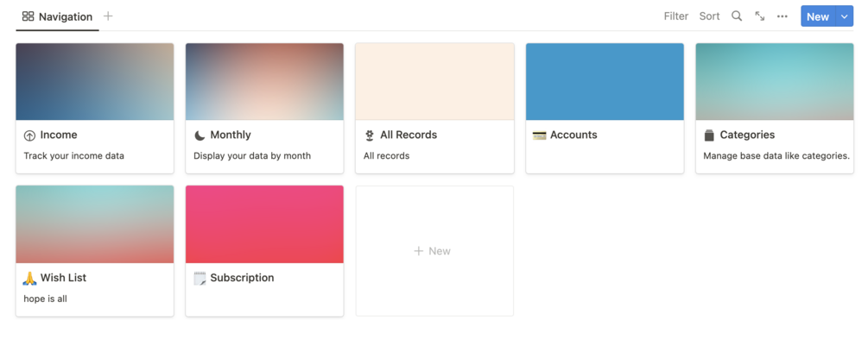This screenshot has height=346, width=868.
Task: Open the Filter menu
Action: 676,16
